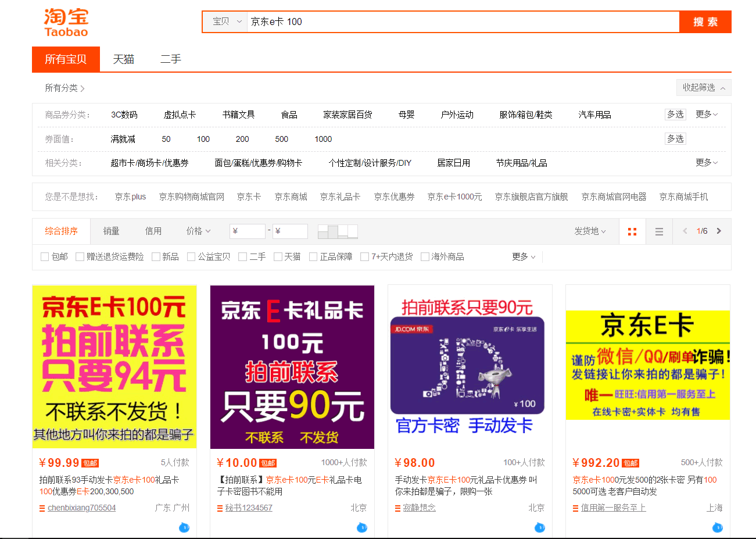Image resolution: width=756 pixels, height=539 pixels.
Task: Click Wangwang chat icon for 寂静想念
Action: [x=540, y=527]
